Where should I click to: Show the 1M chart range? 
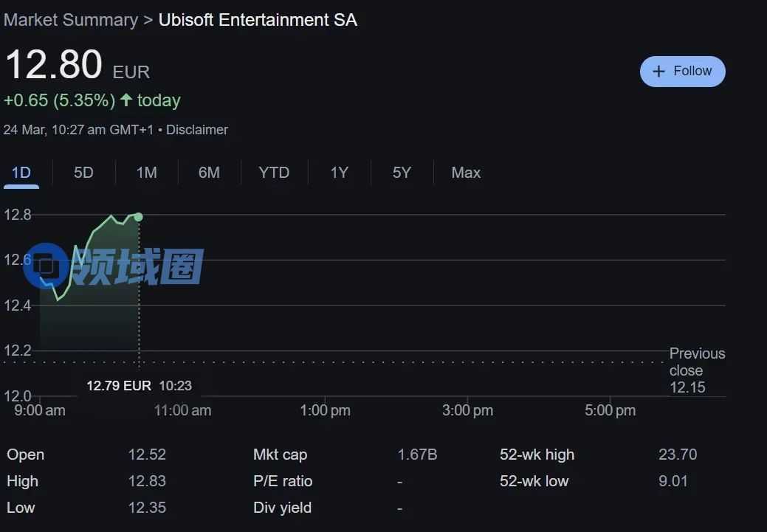click(x=146, y=173)
